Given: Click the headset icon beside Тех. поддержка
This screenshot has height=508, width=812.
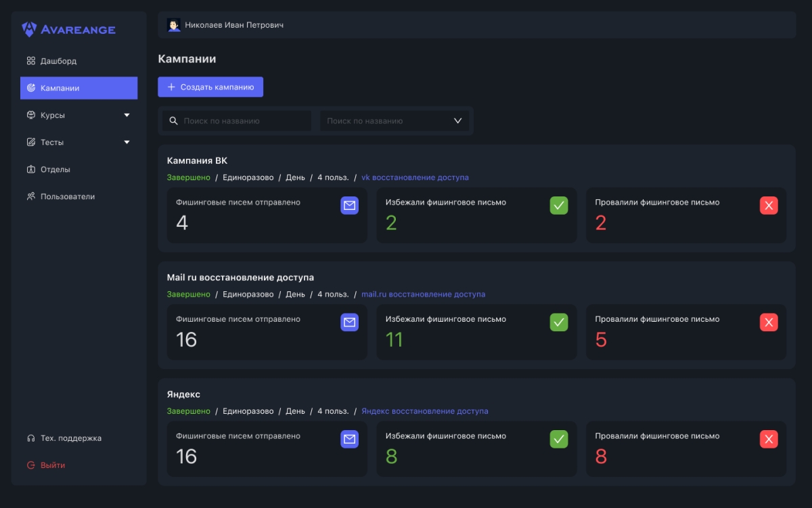Looking at the screenshot, I should click(x=30, y=438).
